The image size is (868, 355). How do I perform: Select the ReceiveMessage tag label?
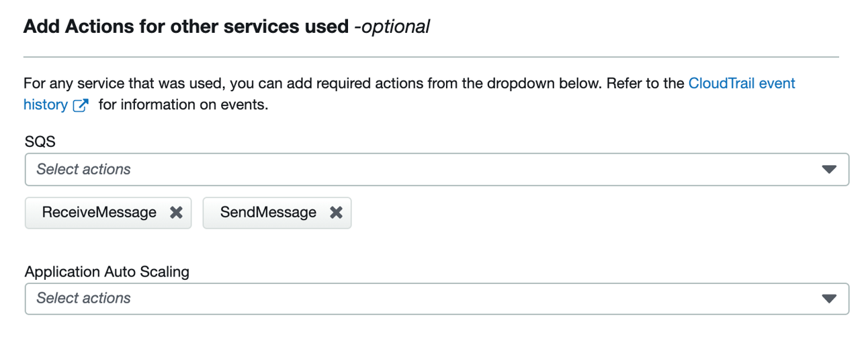click(99, 213)
